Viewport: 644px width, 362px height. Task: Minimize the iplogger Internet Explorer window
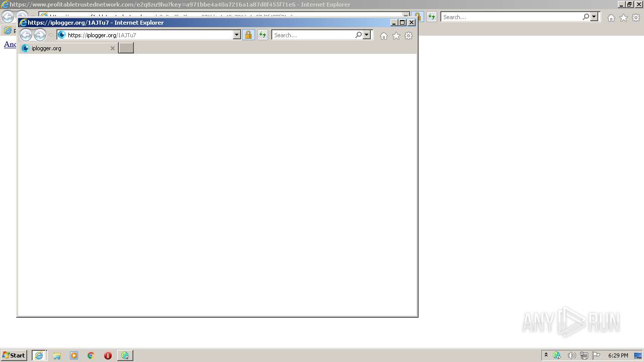pos(394,23)
